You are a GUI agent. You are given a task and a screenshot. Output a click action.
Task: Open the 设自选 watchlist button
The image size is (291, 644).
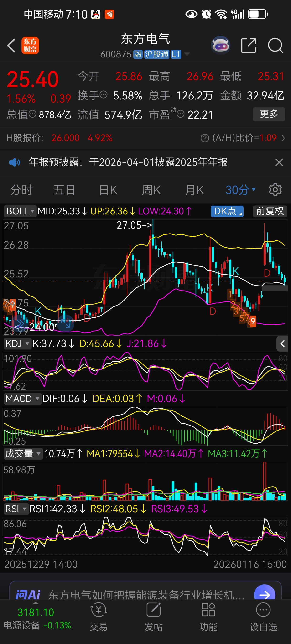(x=264, y=617)
